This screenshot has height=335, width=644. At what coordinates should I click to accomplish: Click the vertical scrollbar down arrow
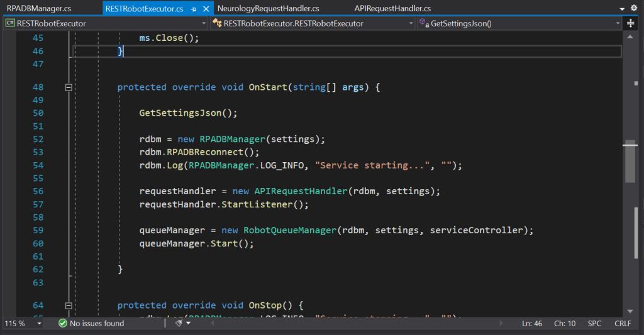tap(630, 311)
